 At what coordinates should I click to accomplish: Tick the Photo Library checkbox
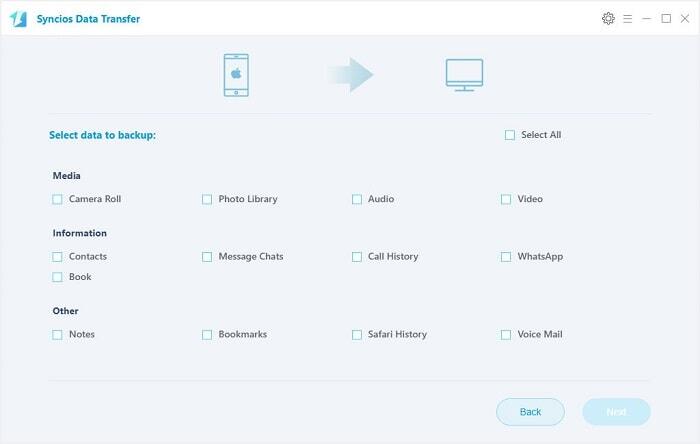(x=207, y=199)
